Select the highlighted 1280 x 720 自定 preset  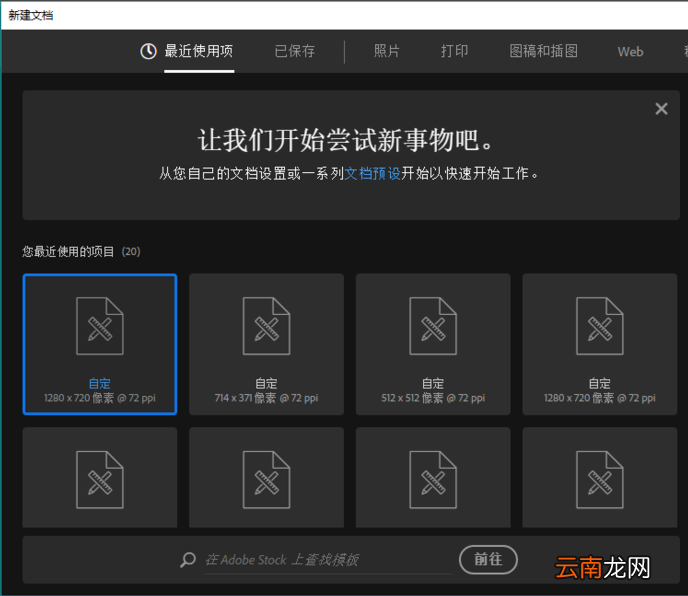pos(100,344)
